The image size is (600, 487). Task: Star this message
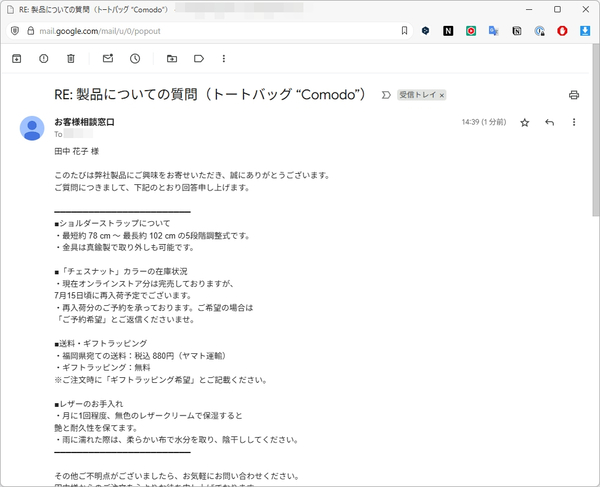[x=525, y=122]
